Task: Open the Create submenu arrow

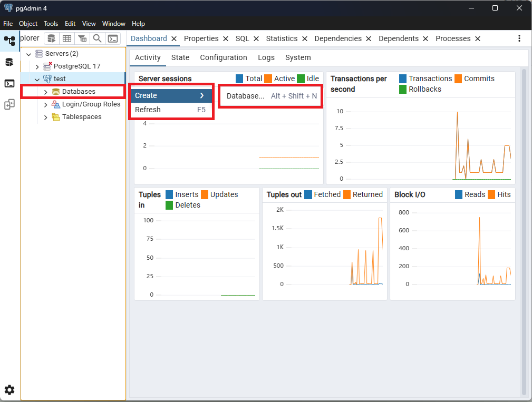Action: tap(202, 95)
